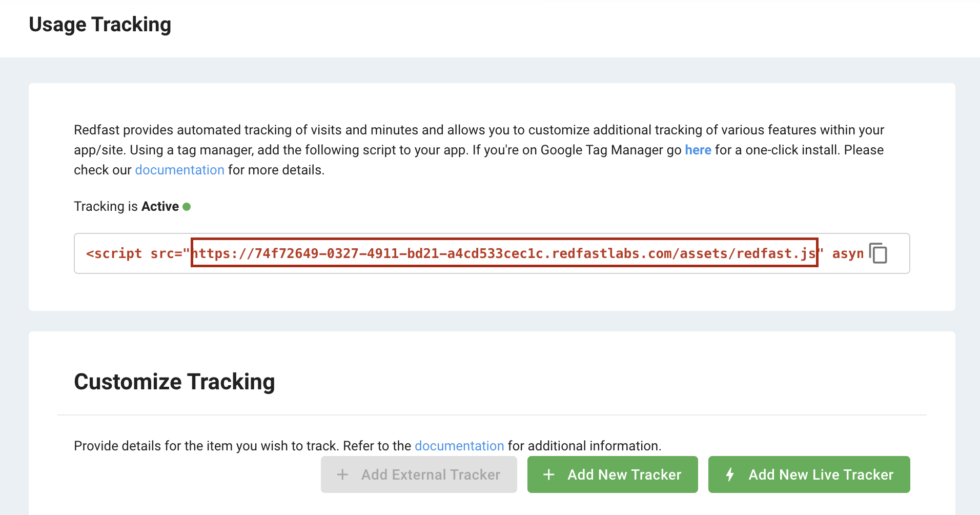Click the Add New Tracker button
Viewport: 980px width, 515px height.
(x=612, y=474)
